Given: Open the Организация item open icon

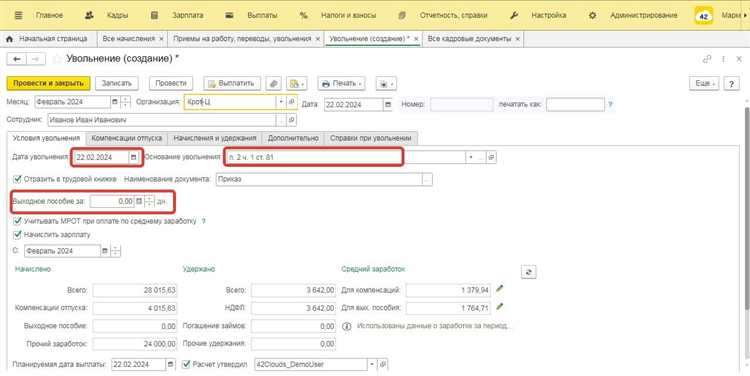Looking at the screenshot, I should click(x=291, y=102).
